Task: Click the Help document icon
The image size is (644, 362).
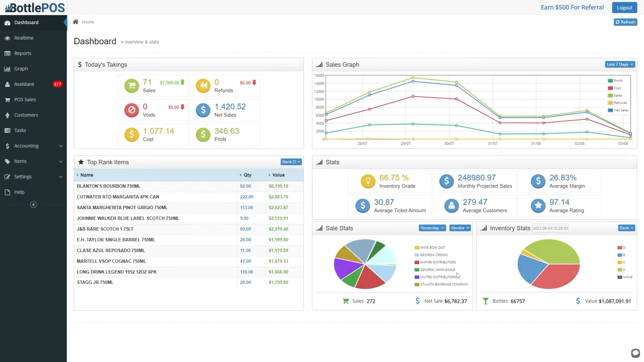Action: (x=7, y=192)
